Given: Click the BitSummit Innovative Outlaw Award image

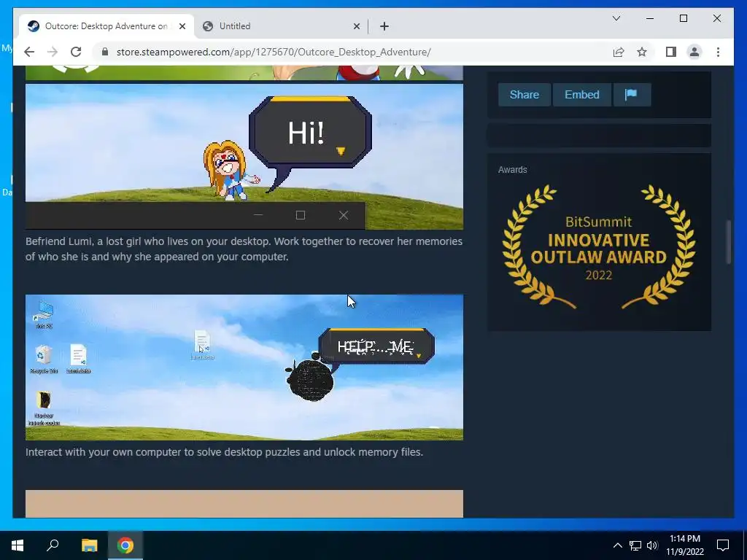Looking at the screenshot, I should [599, 246].
